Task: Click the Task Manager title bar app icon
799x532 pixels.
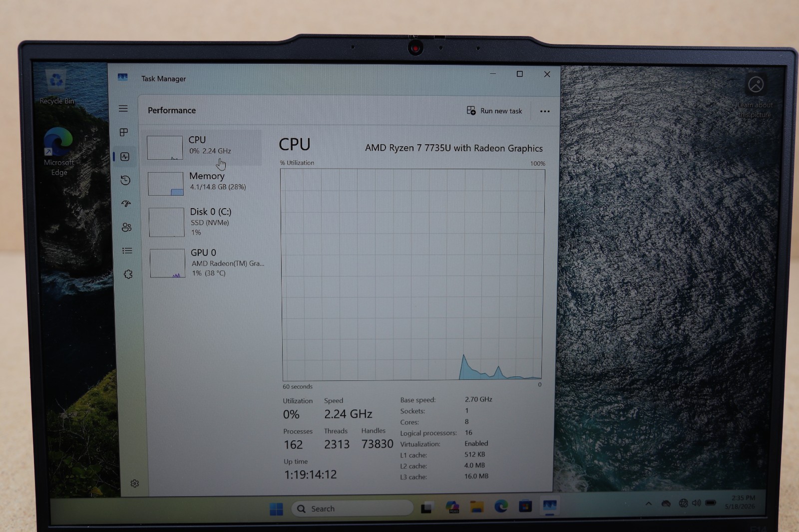Action: (x=122, y=77)
